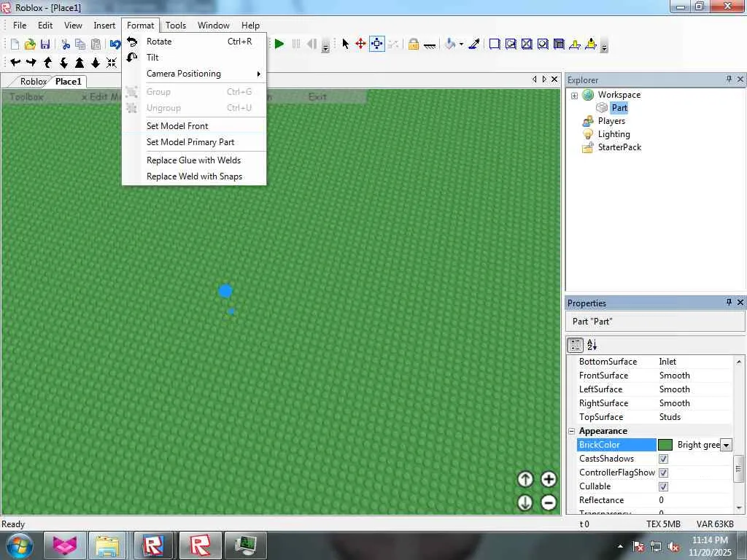Select Players in the Explorer
Screen dimensions: 747x560
611,121
